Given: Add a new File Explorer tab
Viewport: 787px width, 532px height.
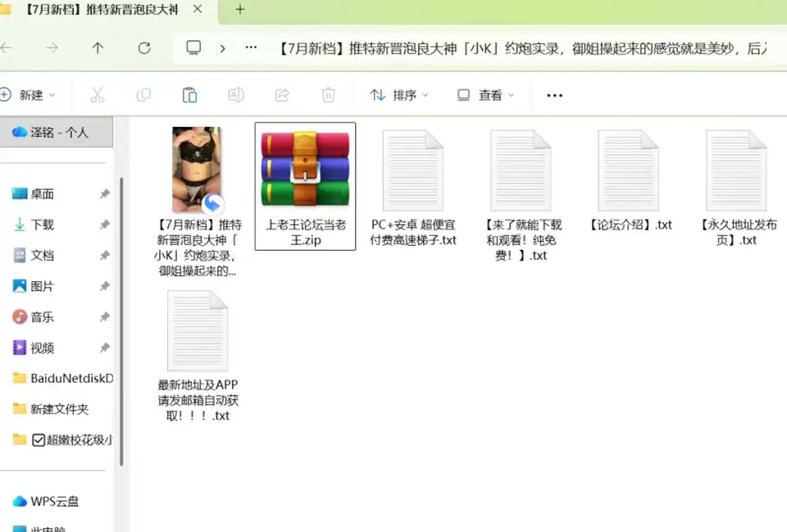Looking at the screenshot, I should [x=240, y=9].
